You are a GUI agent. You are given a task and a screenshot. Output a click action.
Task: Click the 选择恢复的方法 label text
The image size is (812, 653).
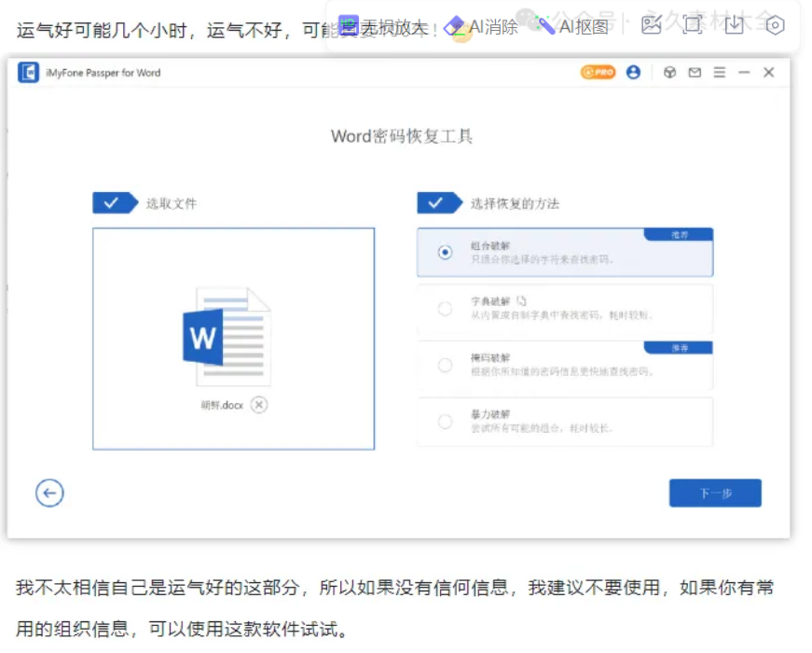tap(515, 203)
